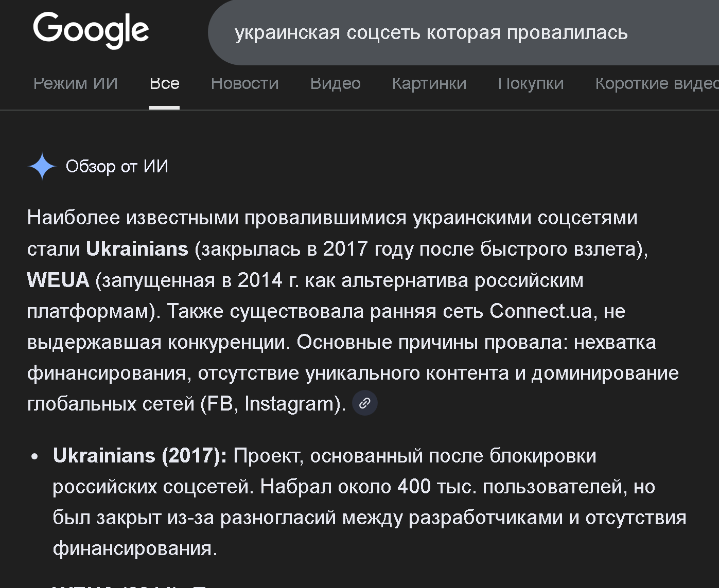
Task: Click the Connect.ua text in the overview
Action: pyautogui.click(x=540, y=311)
